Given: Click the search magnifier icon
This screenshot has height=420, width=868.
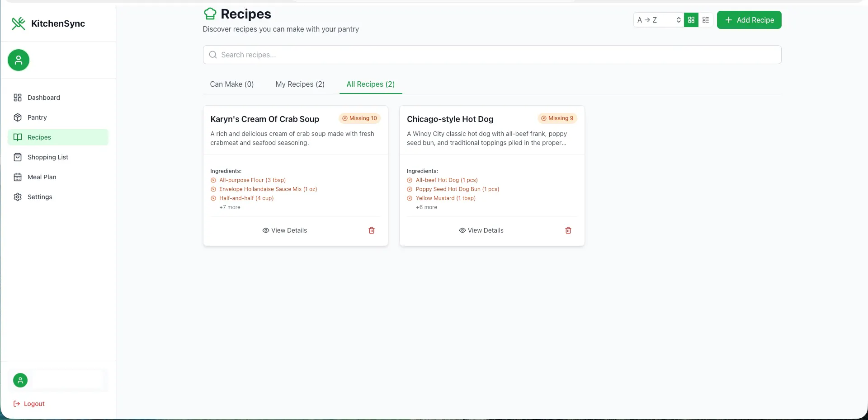Looking at the screenshot, I should (x=213, y=55).
